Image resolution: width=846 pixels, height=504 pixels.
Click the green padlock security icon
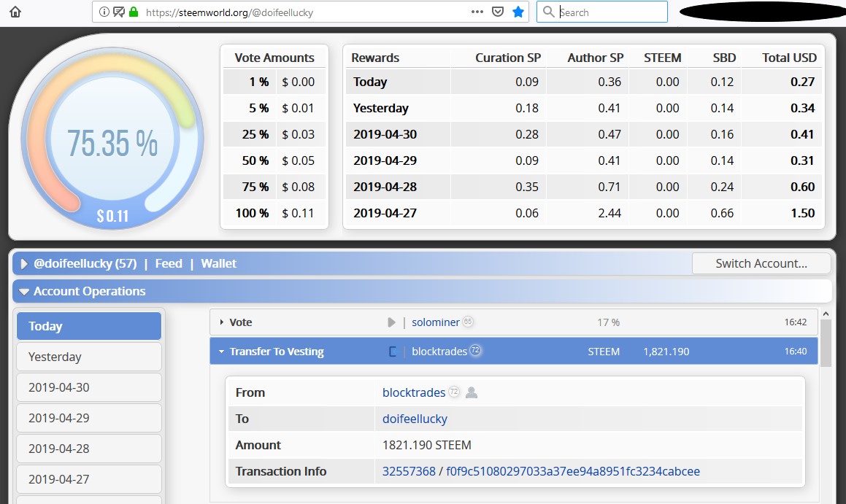point(133,12)
